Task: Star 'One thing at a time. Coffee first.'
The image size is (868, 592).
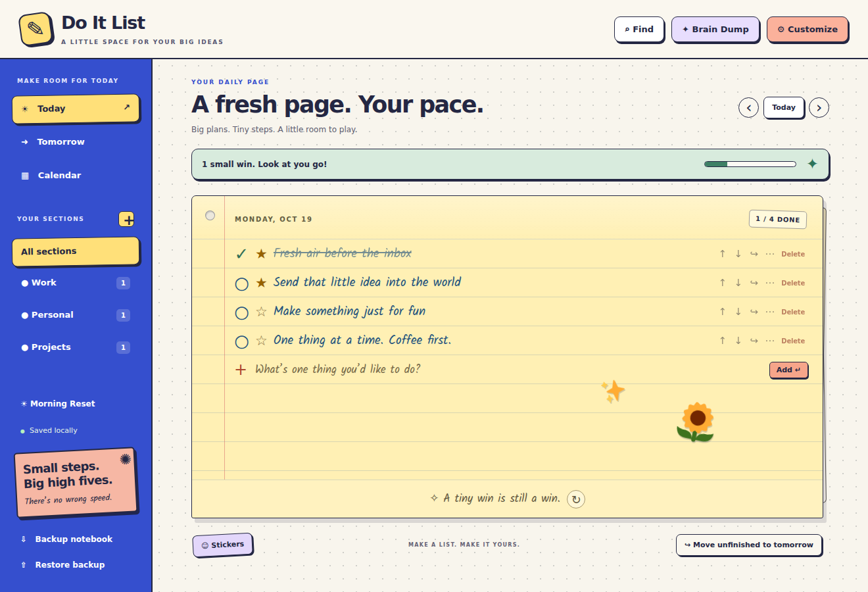Action: pos(261,341)
